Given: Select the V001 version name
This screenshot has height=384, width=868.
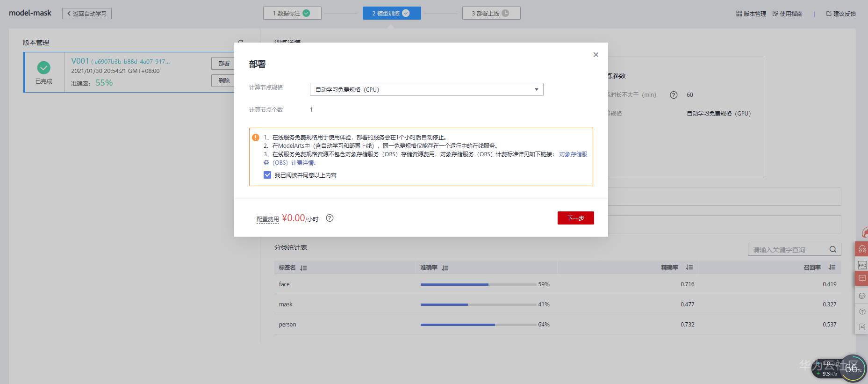Looking at the screenshot, I should (80, 61).
